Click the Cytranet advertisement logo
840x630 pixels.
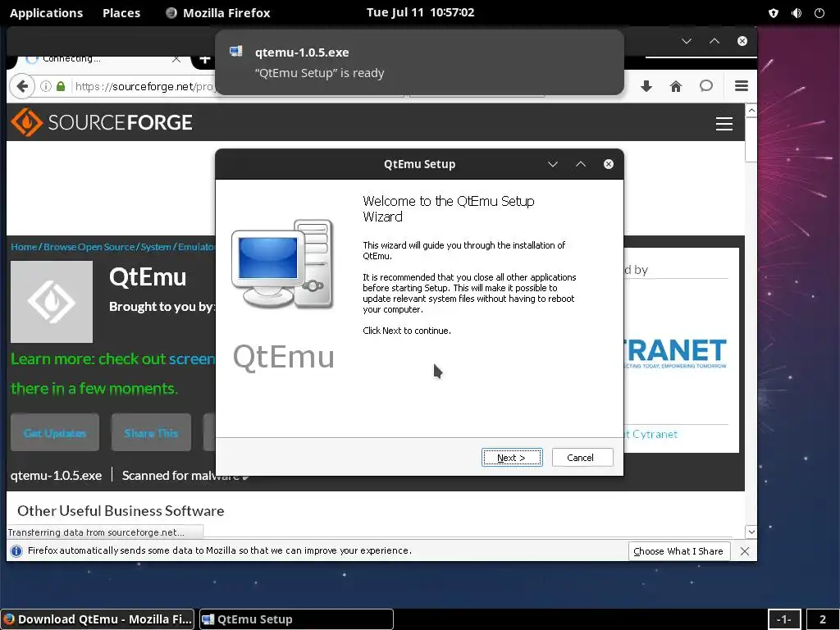coord(676,353)
